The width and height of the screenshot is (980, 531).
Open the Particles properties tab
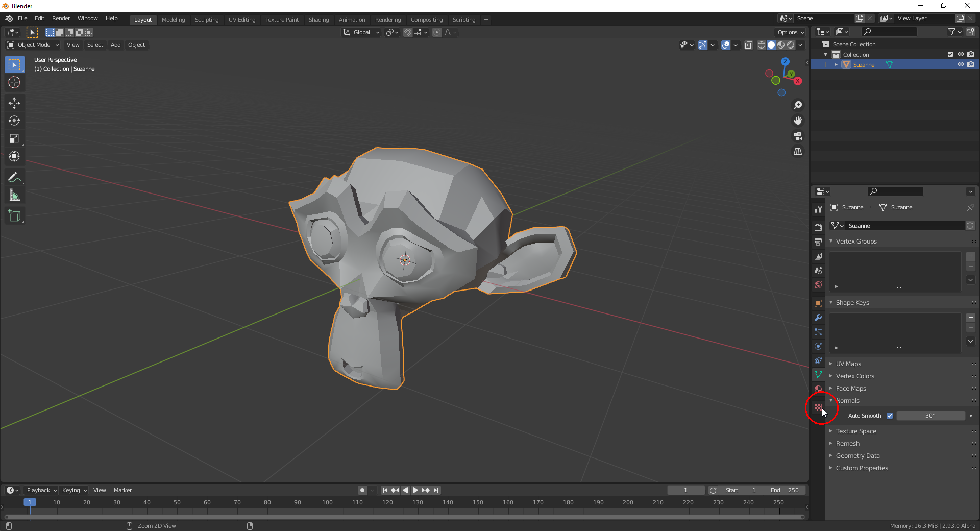coord(818,332)
